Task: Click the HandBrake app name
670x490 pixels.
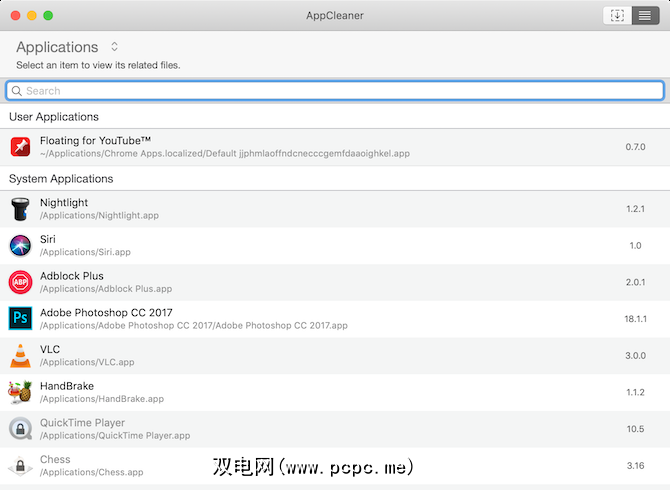Action: 67,386
